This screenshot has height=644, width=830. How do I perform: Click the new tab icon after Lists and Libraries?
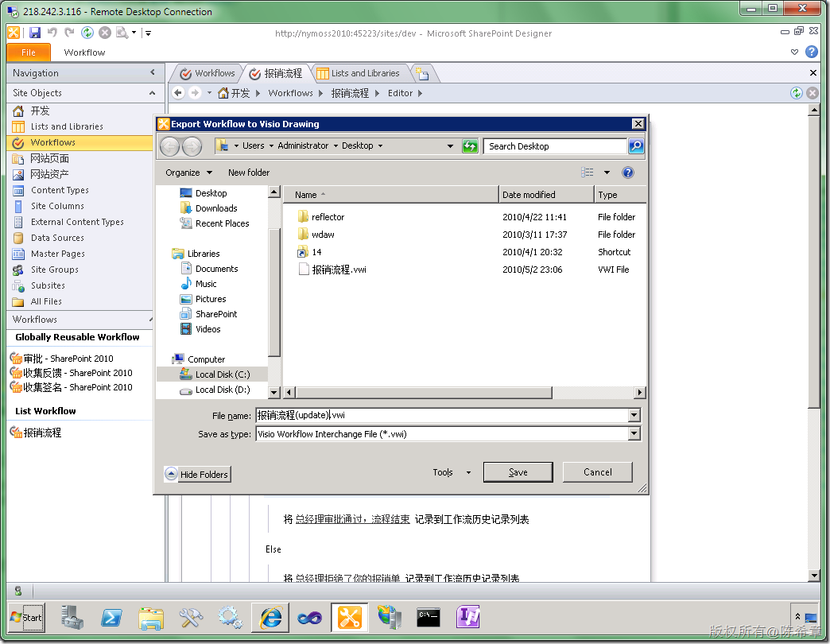click(x=422, y=74)
